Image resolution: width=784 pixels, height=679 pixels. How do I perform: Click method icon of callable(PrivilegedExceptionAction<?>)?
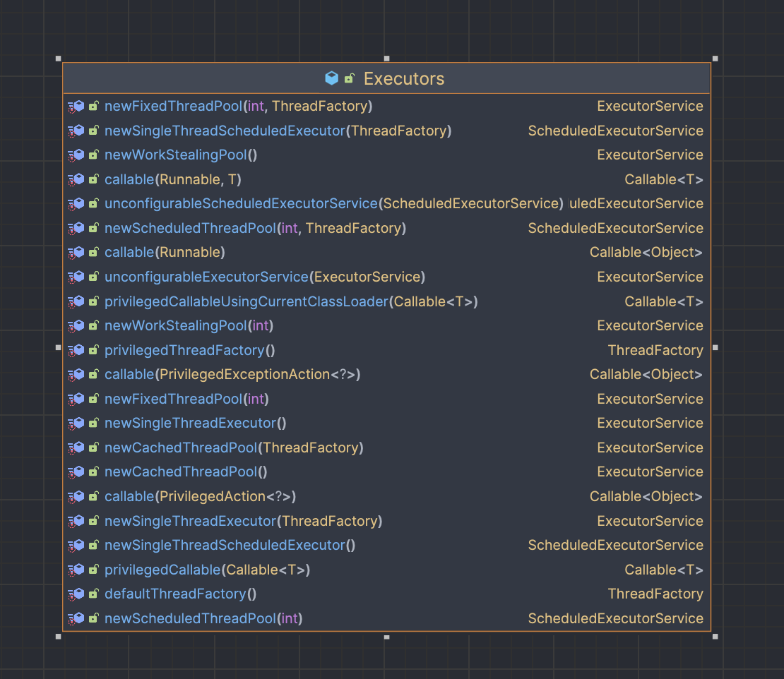pyautogui.click(x=76, y=375)
